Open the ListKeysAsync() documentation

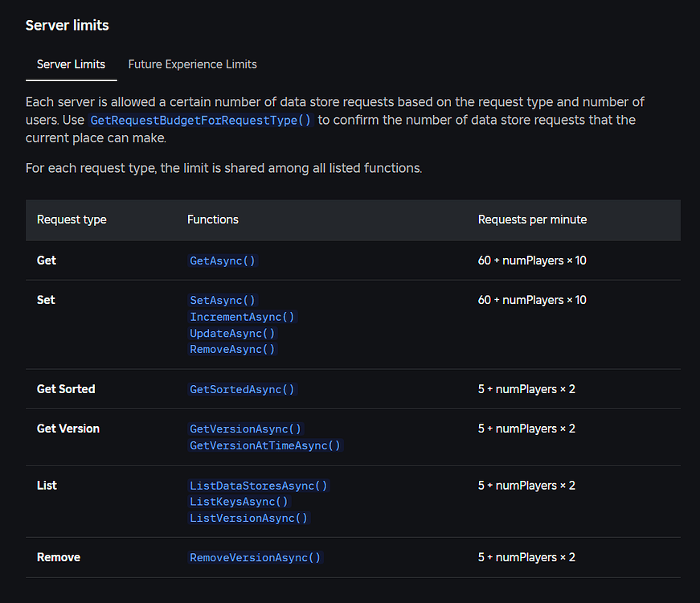tap(239, 502)
